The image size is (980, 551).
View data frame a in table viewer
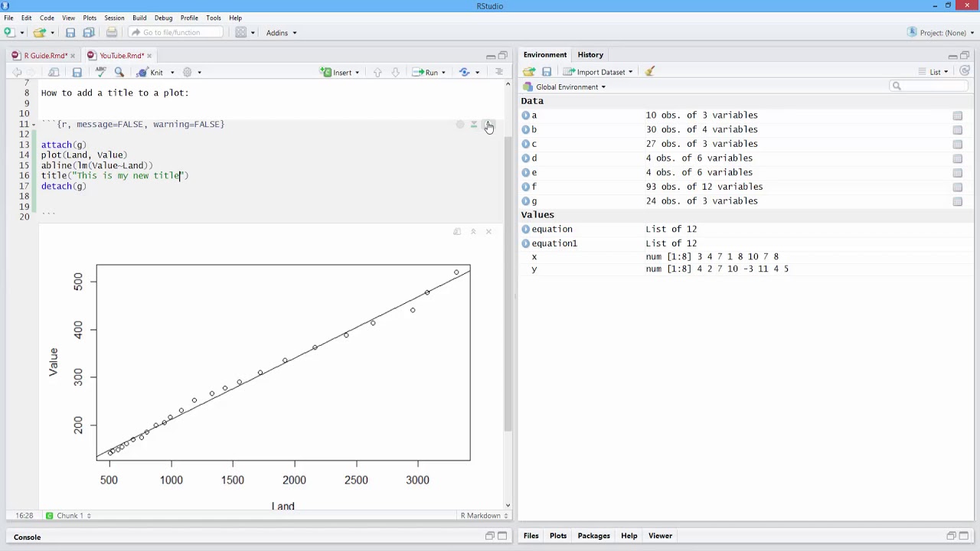(957, 116)
